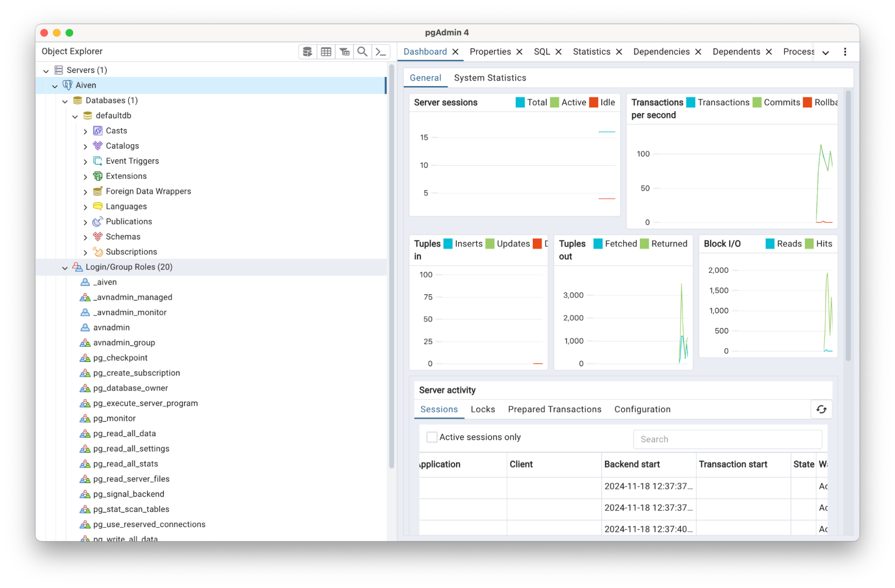This screenshot has height=588, width=895.
Task: Click the Extensions node icon
Action: [x=98, y=176]
